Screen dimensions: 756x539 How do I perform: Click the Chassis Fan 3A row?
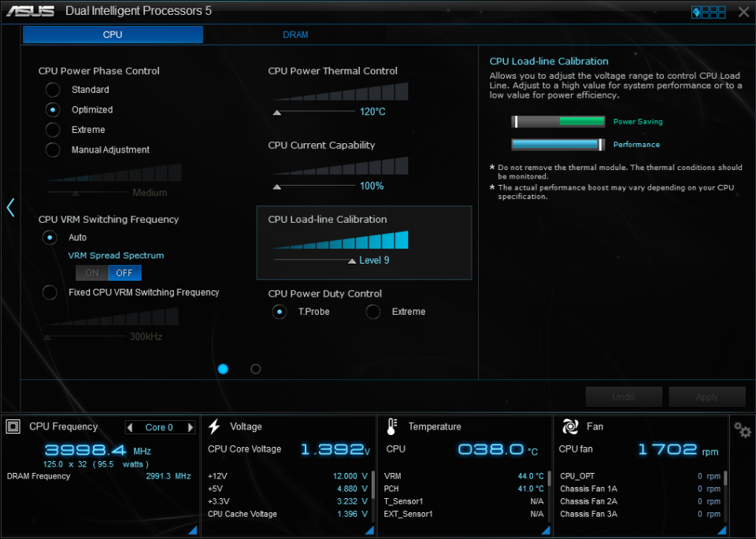(x=640, y=514)
